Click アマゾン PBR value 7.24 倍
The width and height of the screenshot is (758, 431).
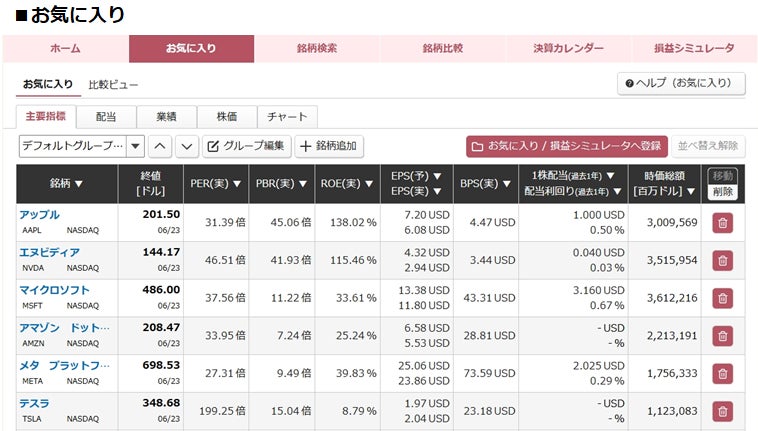coord(294,336)
